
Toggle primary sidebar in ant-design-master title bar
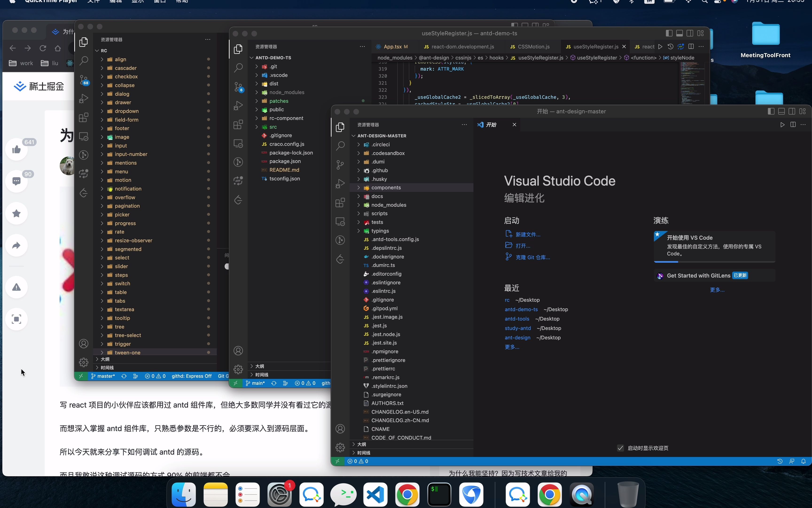[x=771, y=111]
